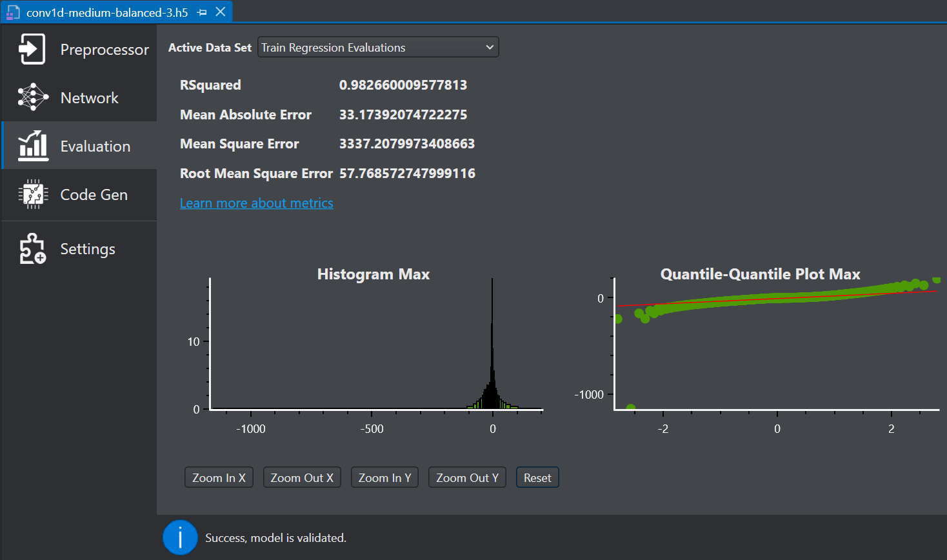Unpin the conv1d-medium-balanced-3.h5 tab
Image resolution: width=947 pixels, height=560 pixels.
[203, 11]
